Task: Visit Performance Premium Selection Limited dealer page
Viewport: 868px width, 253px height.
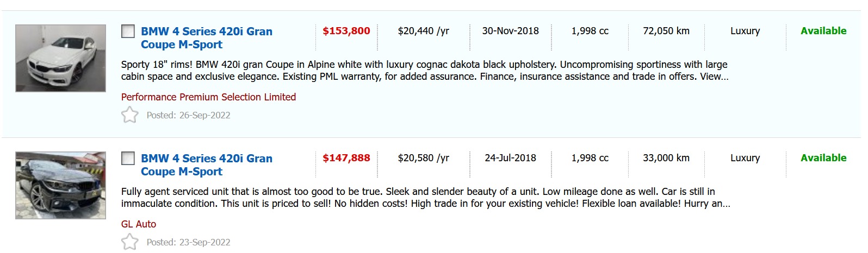Action: [208, 97]
